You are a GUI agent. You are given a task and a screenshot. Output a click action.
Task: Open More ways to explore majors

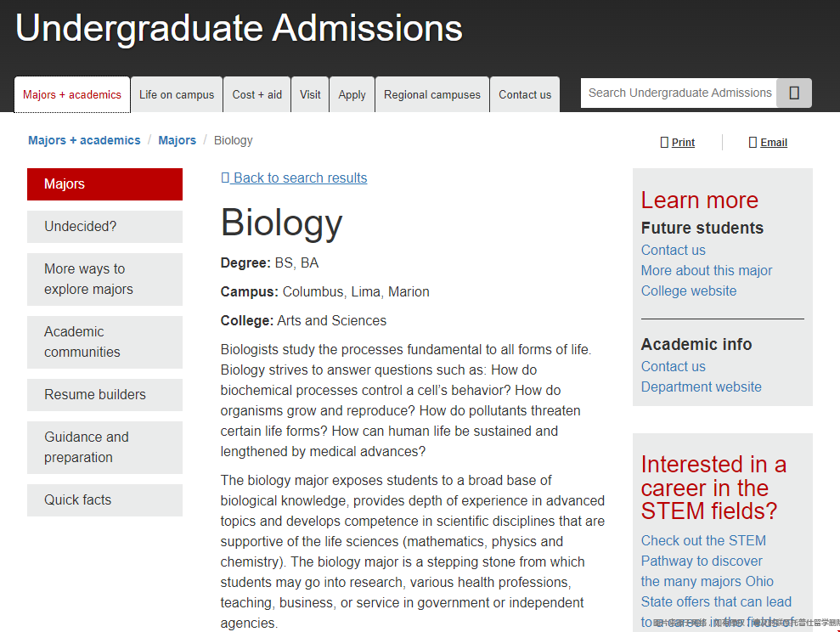105,279
